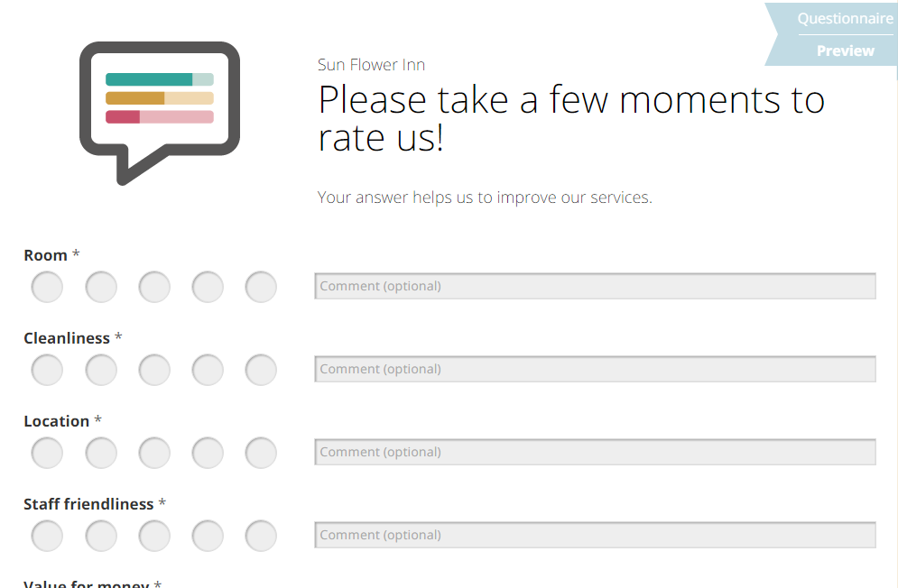Choose the fifth Location rating circle
Screen dimensions: 898x588
261,453
